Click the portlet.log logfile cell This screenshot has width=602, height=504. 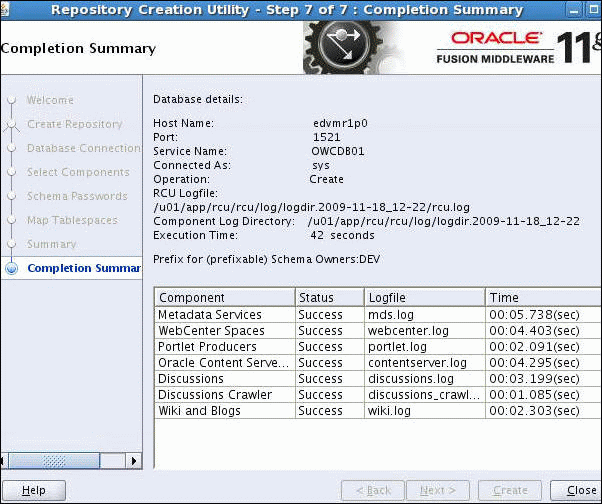pos(425,347)
